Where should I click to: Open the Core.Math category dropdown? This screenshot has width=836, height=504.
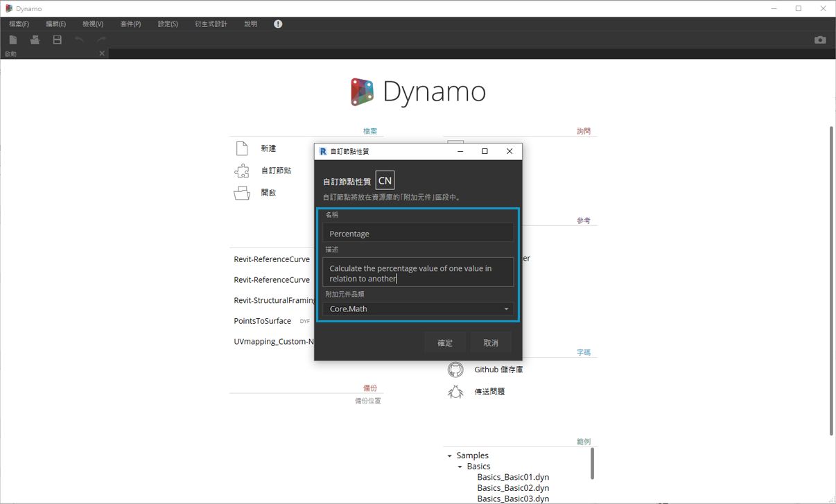pos(418,309)
